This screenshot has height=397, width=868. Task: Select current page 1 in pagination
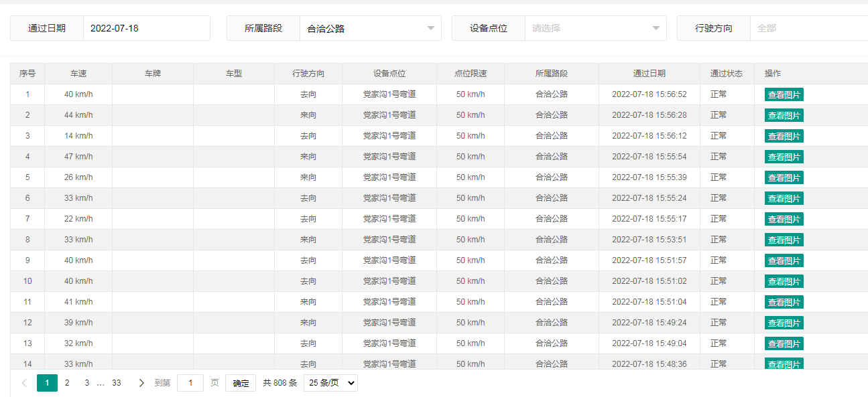tap(47, 383)
